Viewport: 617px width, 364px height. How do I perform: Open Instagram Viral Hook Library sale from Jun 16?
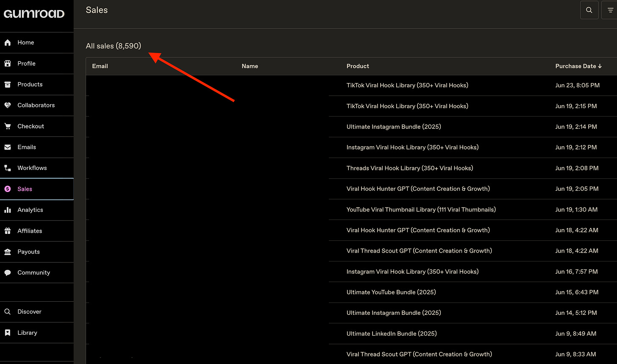click(351, 272)
